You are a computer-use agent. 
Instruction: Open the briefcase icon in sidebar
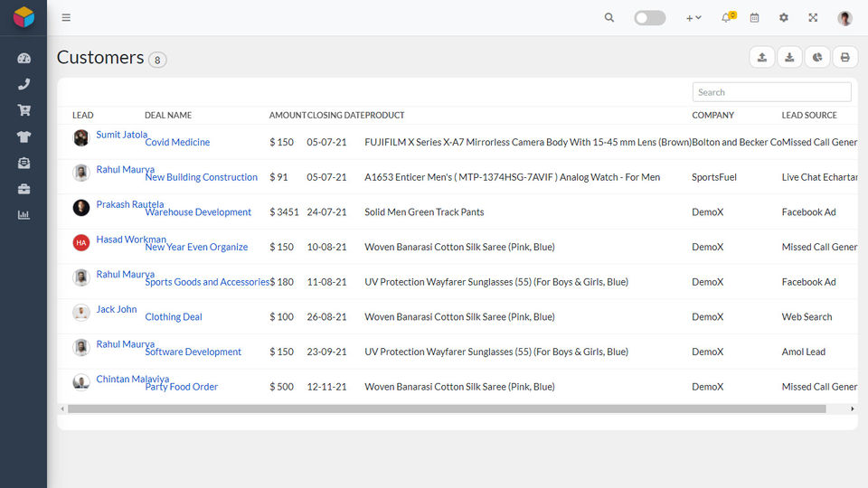pos(24,189)
